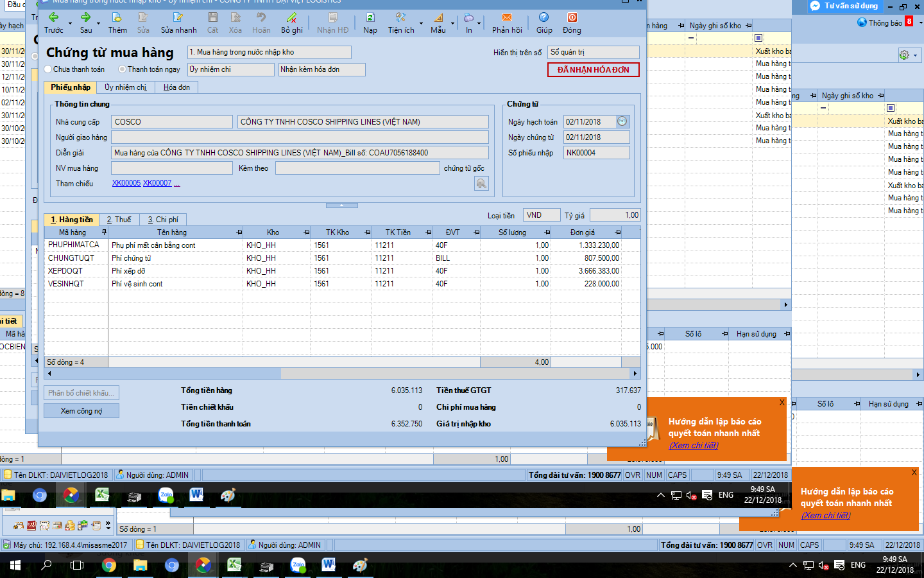Click the greyed Cất save icon
Screen dimensions: 924x578
point(213,22)
